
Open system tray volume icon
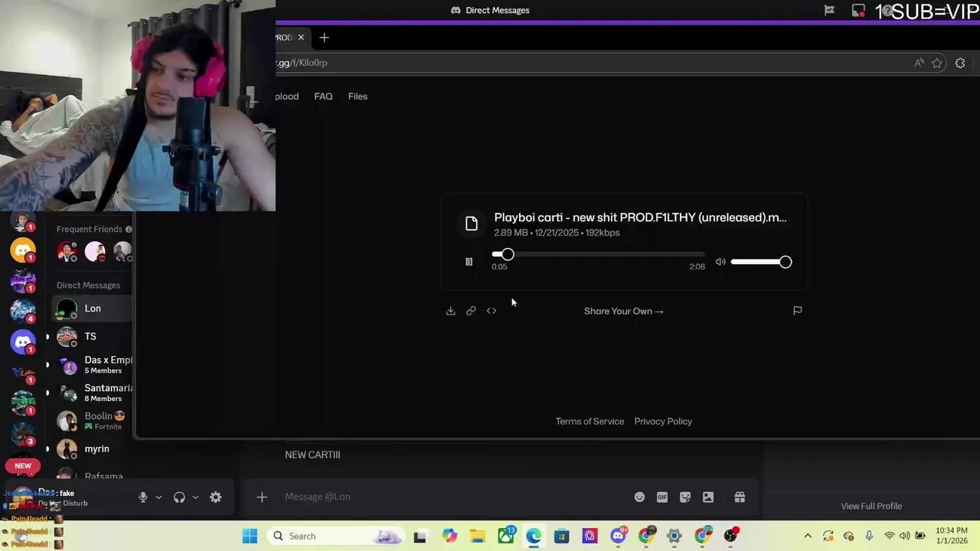tap(904, 536)
